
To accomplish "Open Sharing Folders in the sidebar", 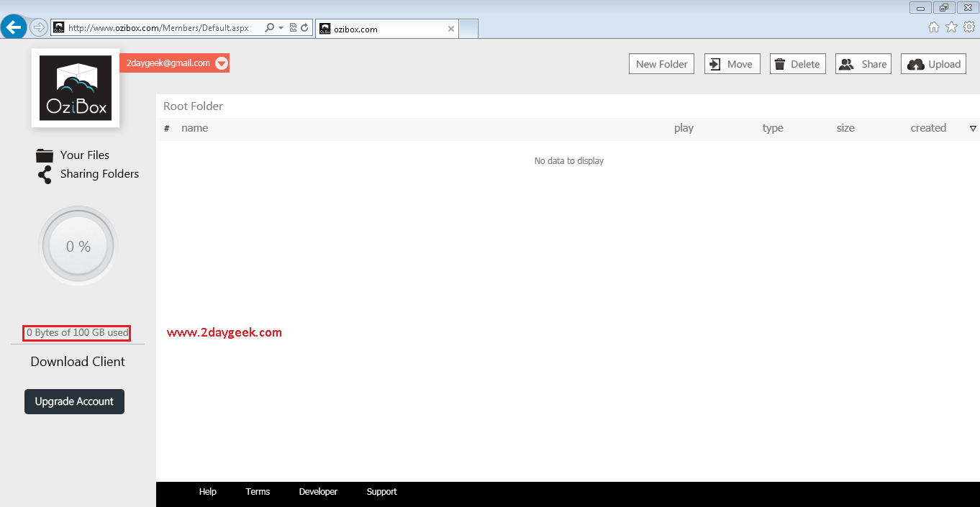I will click(99, 173).
